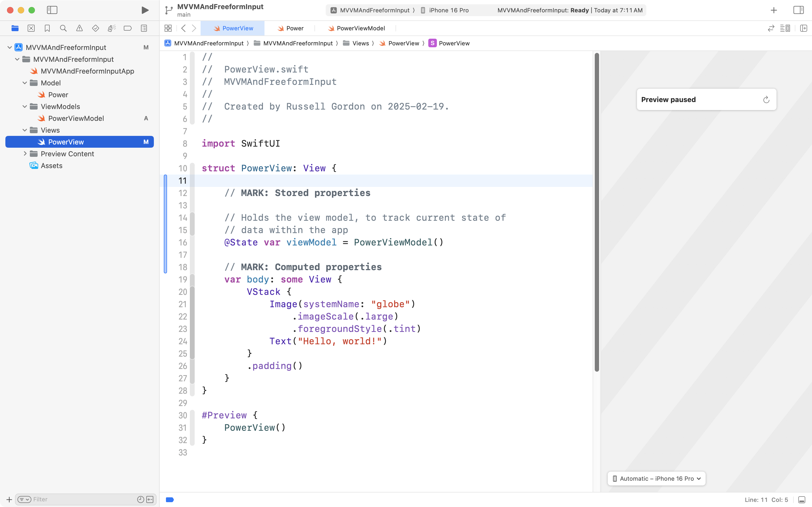Toggle the right inspector panel
812x507 pixels.
click(798, 10)
